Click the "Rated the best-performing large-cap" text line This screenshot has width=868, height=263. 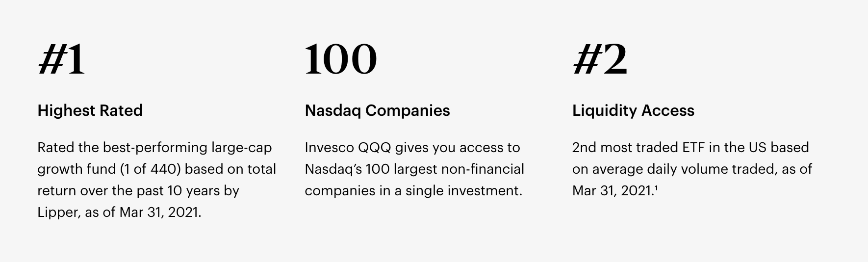pyautogui.click(x=154, y=148)
